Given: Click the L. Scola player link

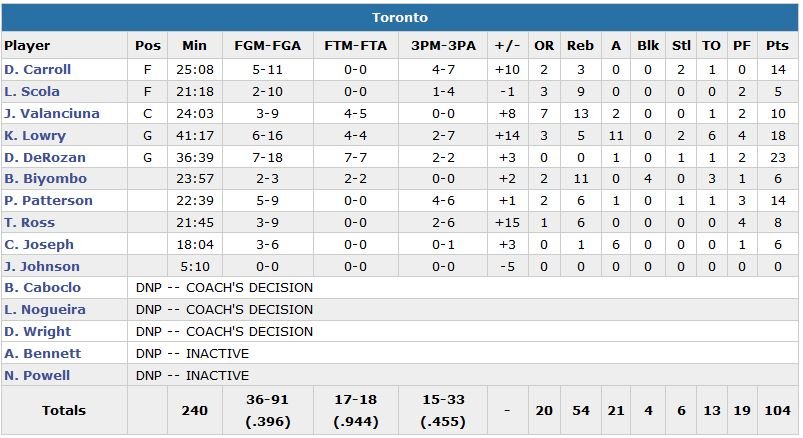Looking at the screenshot, I should [x=32, y=92].
